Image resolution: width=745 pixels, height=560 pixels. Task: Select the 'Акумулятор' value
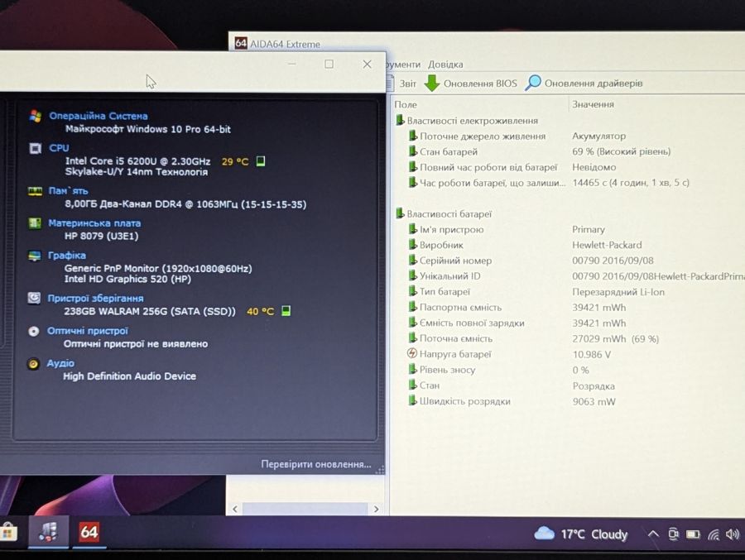point(598,136)
